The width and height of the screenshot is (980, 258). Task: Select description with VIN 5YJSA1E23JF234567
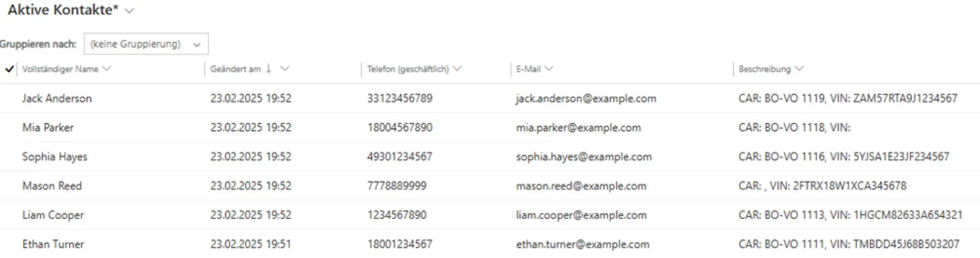[844, 157]
